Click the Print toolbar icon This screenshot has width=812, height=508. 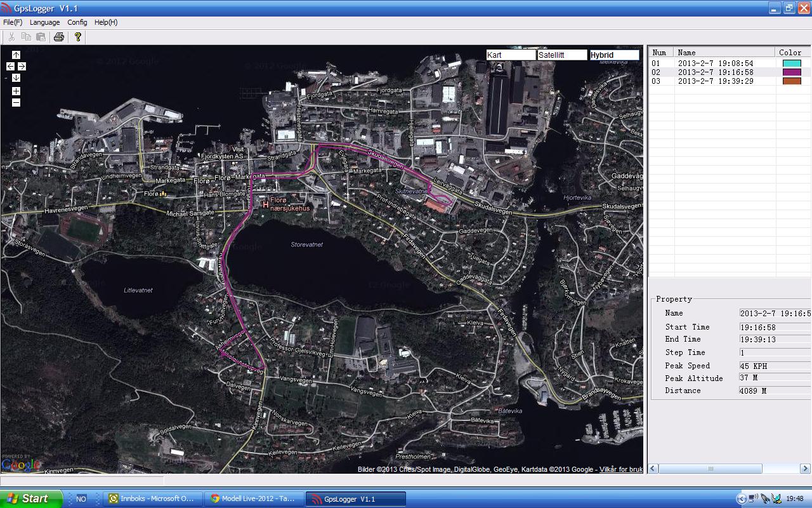[x=59, y=37]
